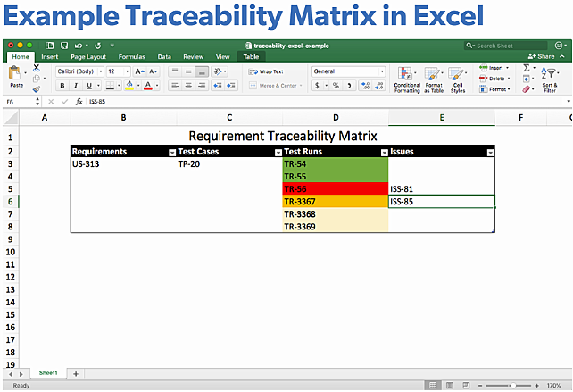Toggle Wrap Text option
Viewport: 573px width, 392px height.
click(266, 71)
